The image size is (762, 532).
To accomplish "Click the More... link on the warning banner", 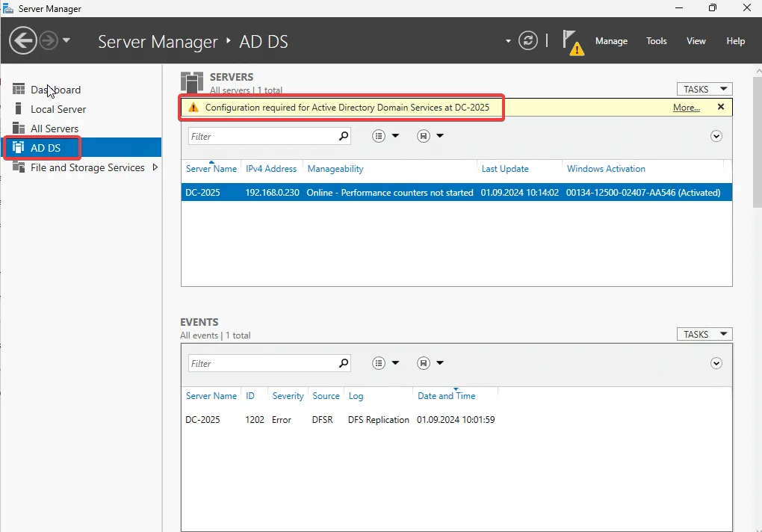I will tap(686, 107).
